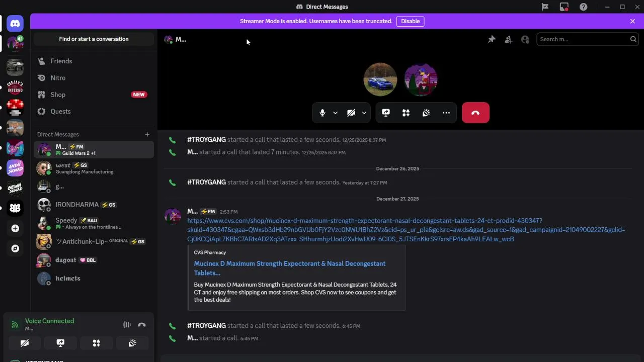The height and width of the screenshot is (362, 644).
Task: Share screen button in voice panel
Action: pyautogui.click(x=60, y=343)
